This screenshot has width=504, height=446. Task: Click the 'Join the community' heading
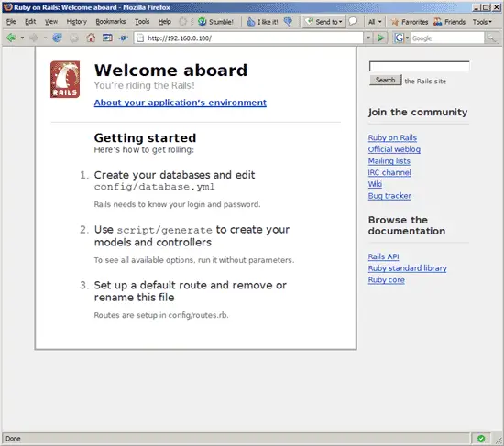point(418,112)
